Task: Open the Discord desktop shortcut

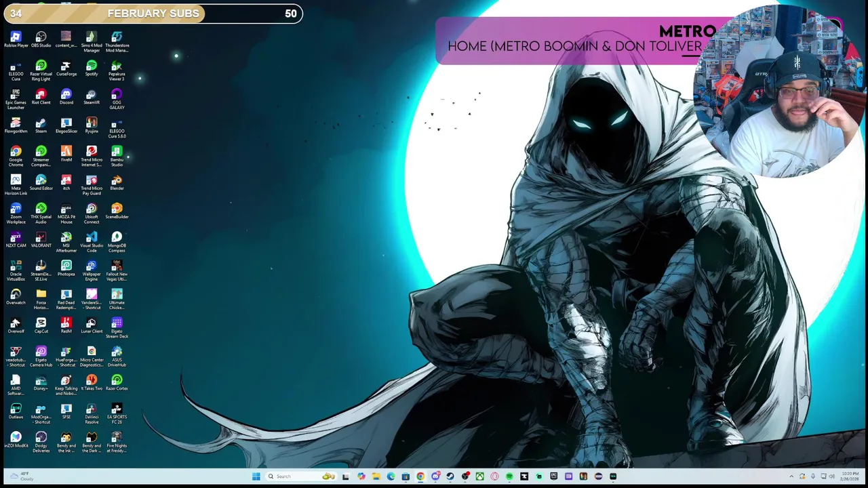Action: [x=66, y=97]
